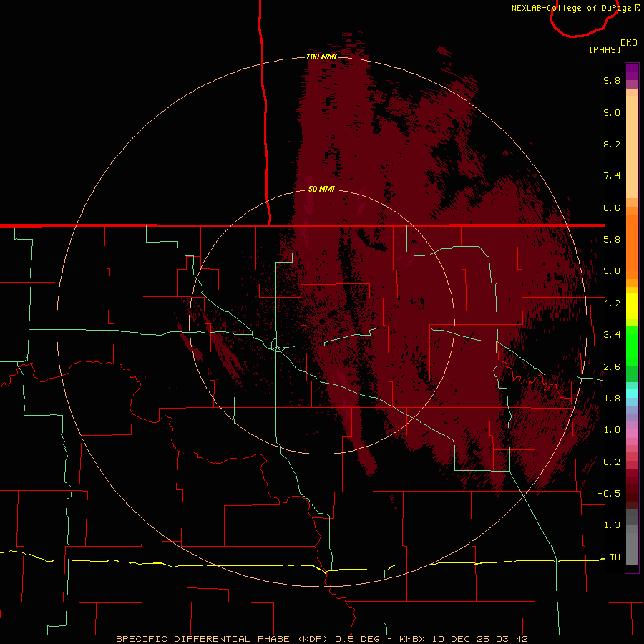Select the 0.2 value on the scale
This screenshot has width=644, height=644.
point(612,462)
